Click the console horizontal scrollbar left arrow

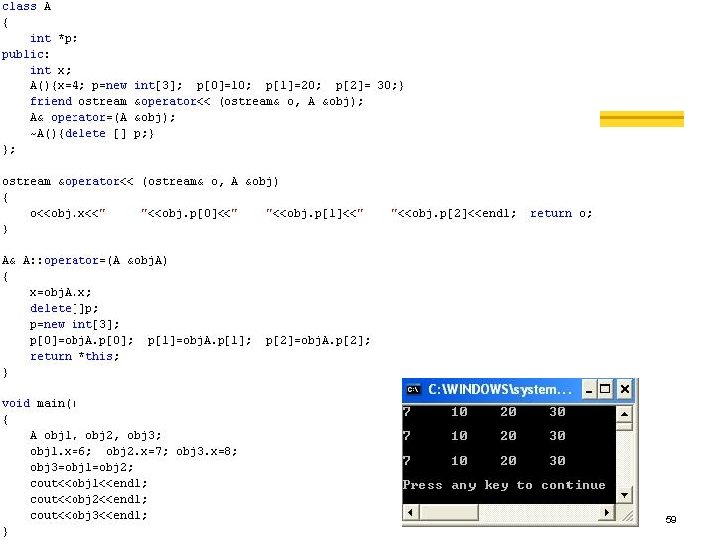click(410, 512)
